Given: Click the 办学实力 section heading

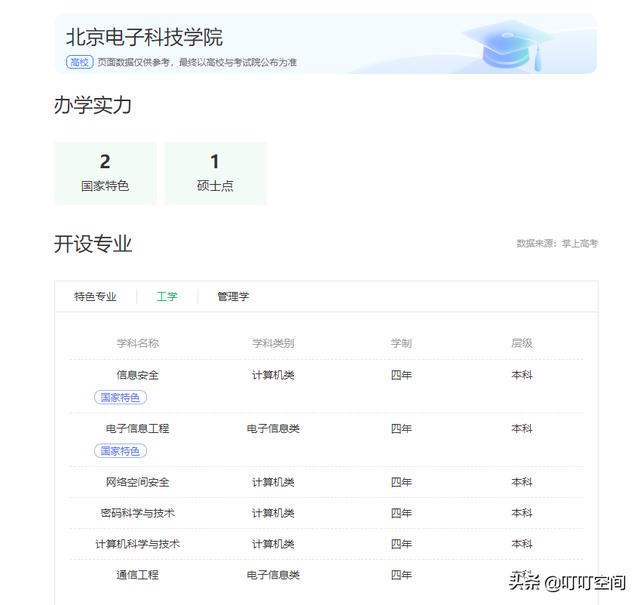Looking at the screenshot, I should pos(93,105).
